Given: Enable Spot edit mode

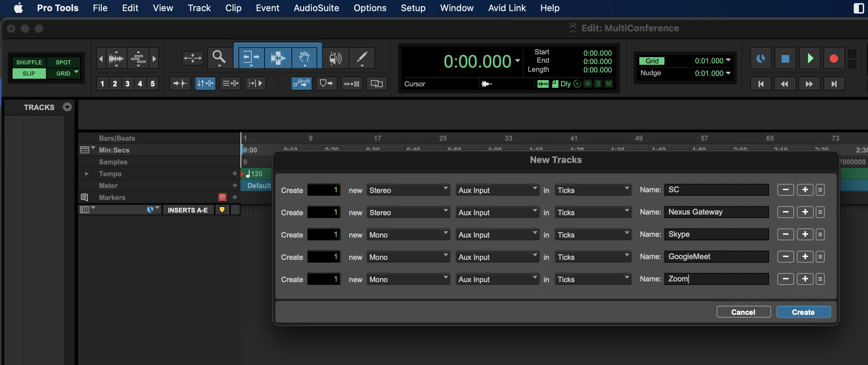Looking at the screenshot, I should [x=63, y=62].
